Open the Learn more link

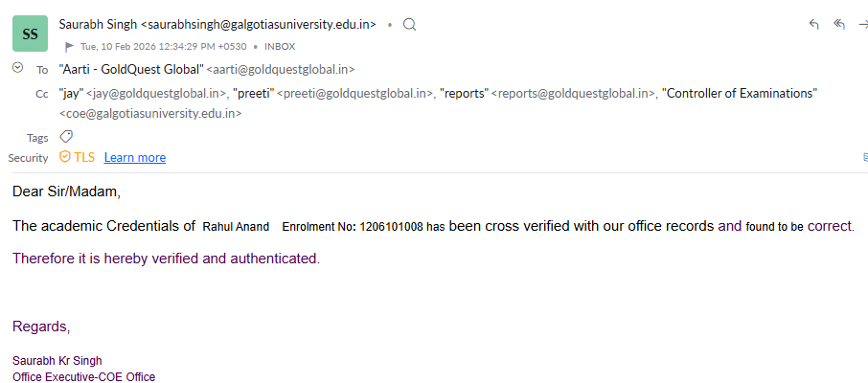135,157
